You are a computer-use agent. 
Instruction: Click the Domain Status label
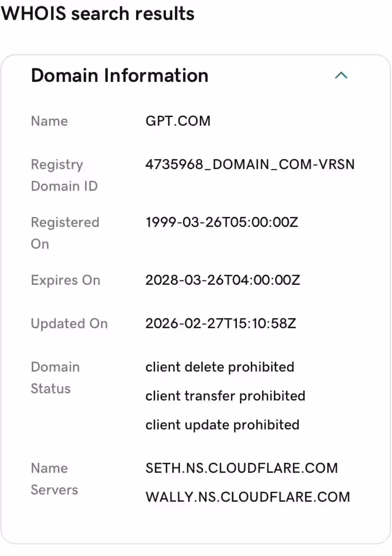tap(55, 378)
